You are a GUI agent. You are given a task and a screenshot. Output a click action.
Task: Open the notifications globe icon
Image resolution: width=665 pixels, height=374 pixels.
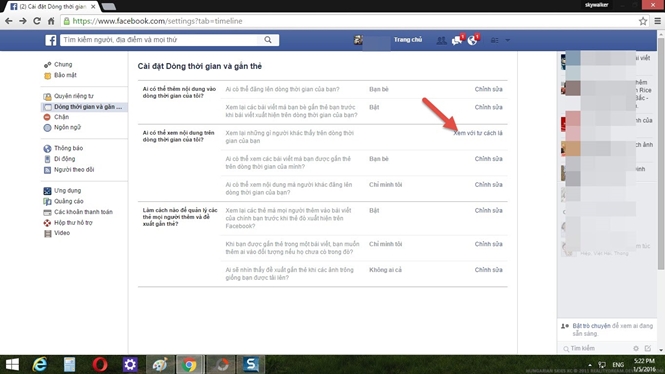point(472,40)
